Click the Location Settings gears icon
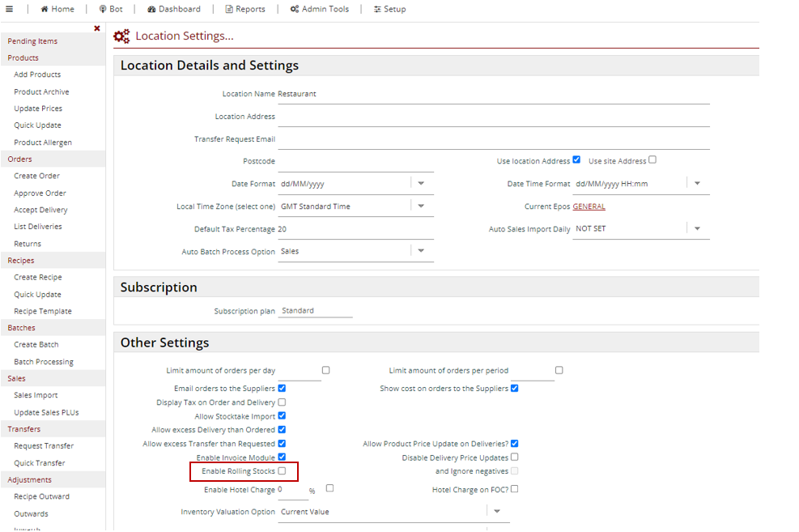The image size is (799, 532). click(121, 36)
